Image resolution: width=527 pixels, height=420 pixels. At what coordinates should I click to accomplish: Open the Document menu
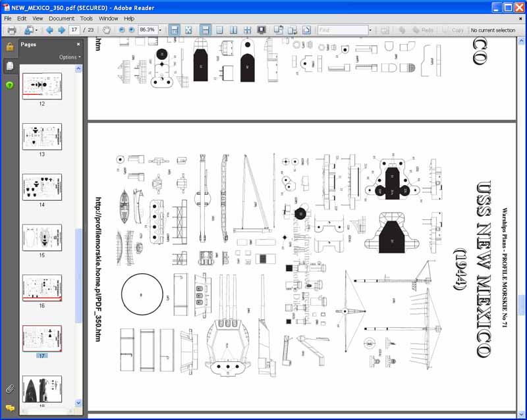(x=61, y=18)
